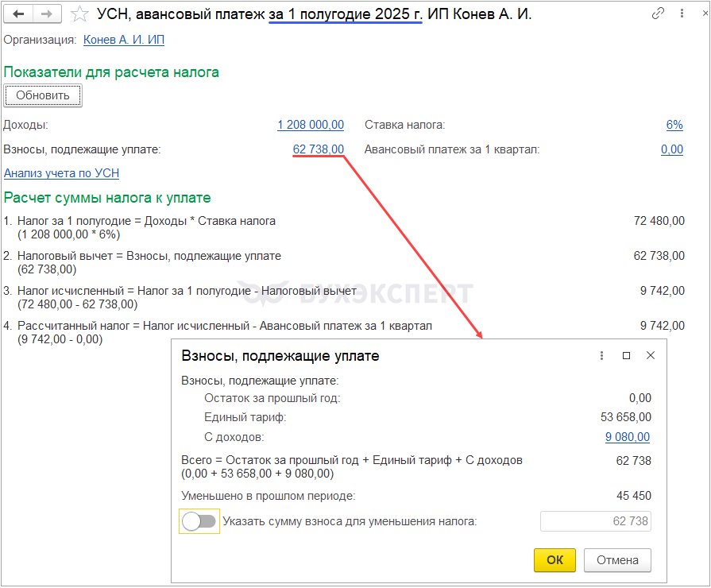Select the Ставка налога label

click(405, 125)
